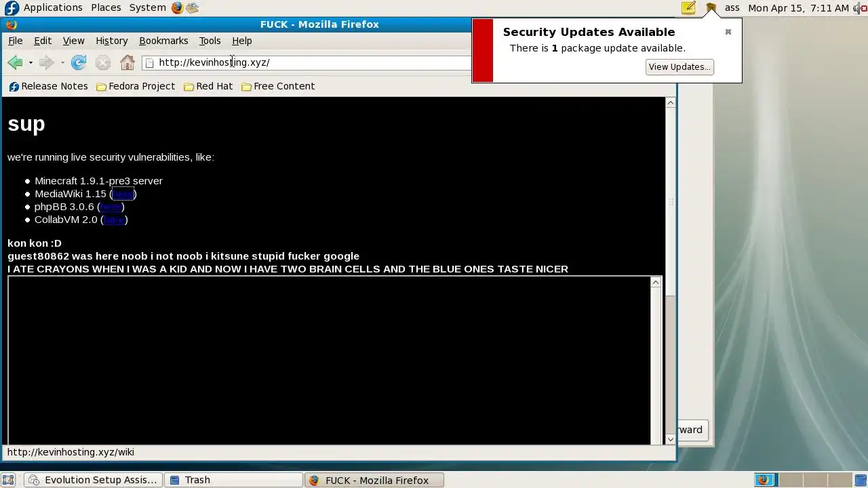Expand the Free Content bookmark folder
Viewport: 868px width, 488px height.
[278, 86]
